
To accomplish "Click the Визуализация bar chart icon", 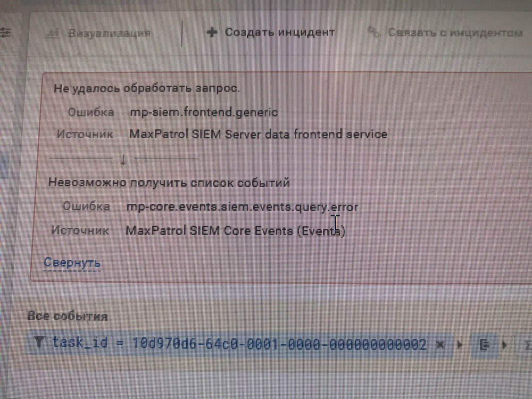I will (x=53, y=33).
